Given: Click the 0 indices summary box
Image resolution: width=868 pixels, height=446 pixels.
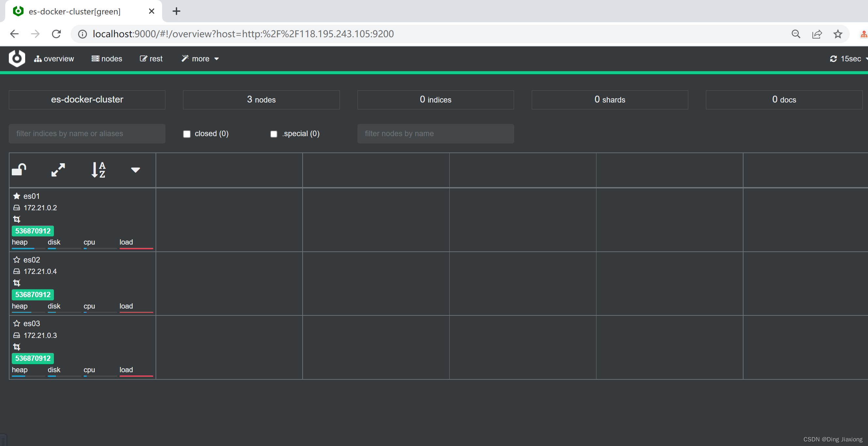Looking at the screenshot, I should (x=435, y=100).
